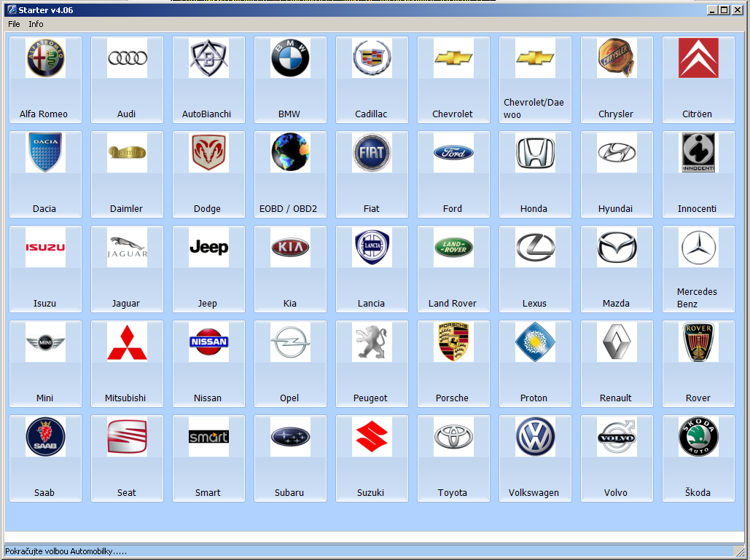Select the Land Rover green badge
Viewport: 750px width, 560px height.
[453, 248]
